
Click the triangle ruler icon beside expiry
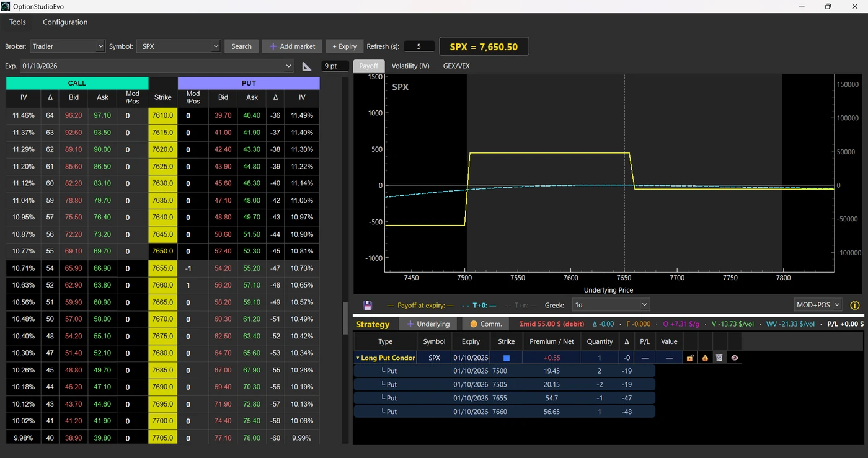point(307,66)
